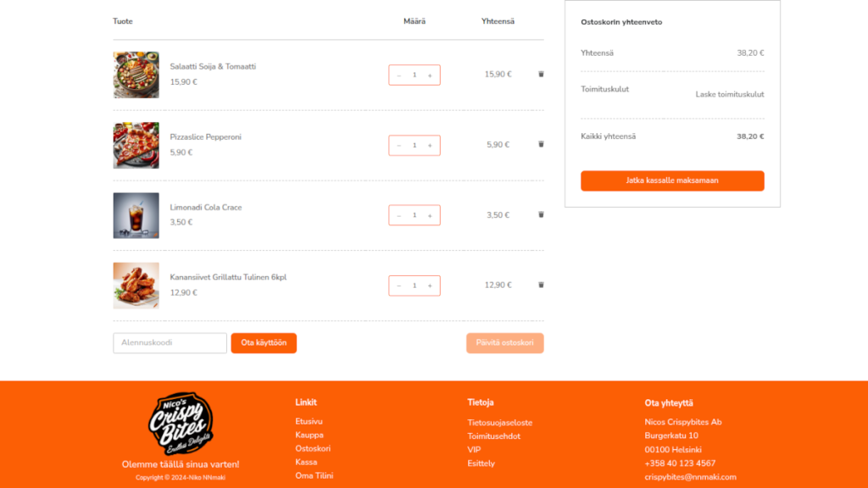Click trash icon for Limonadi Cola Crace
Viewport: 868px width, 488px height.
tap(541, 214)
